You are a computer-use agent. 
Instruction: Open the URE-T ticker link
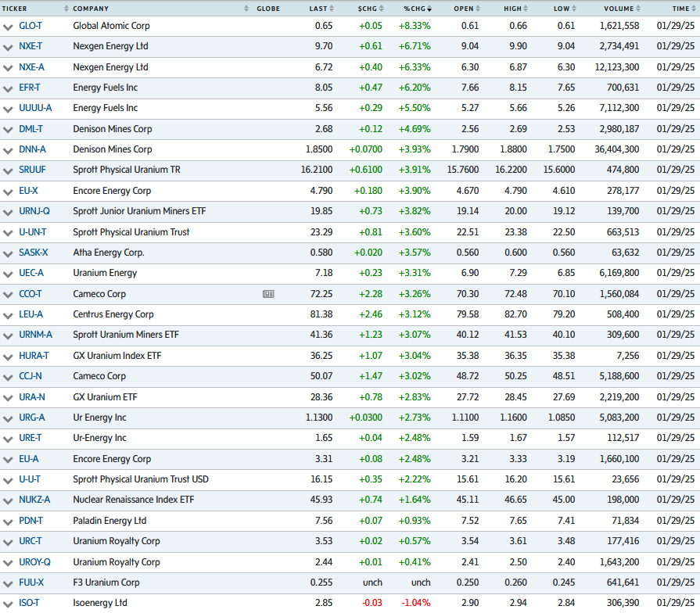point(30,438)
